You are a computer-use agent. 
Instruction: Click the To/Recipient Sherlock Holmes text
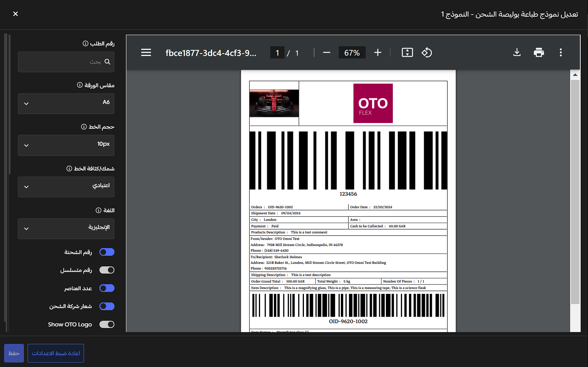pos(276,257)
